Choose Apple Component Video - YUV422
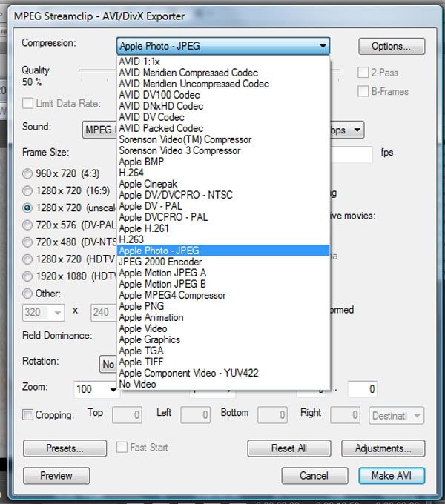This screenshot has height=504, width=445. click(x=223, y=373)
